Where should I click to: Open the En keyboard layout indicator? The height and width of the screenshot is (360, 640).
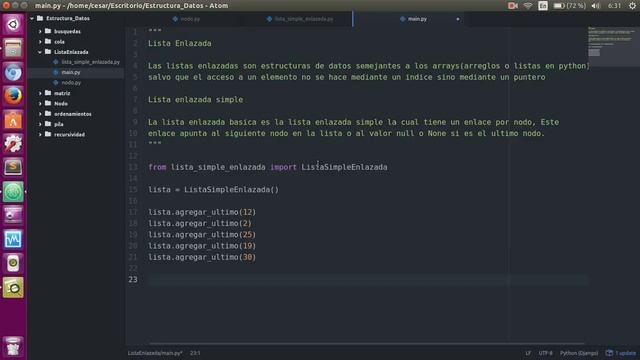tap(543, 6)
